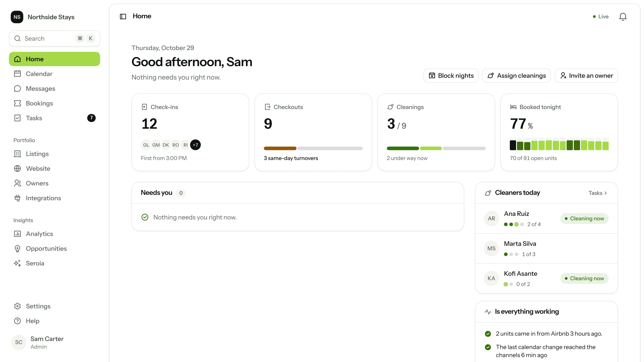Click the Settings gear icon
Screen dimensions: 644x362
[x=17, y=306]
